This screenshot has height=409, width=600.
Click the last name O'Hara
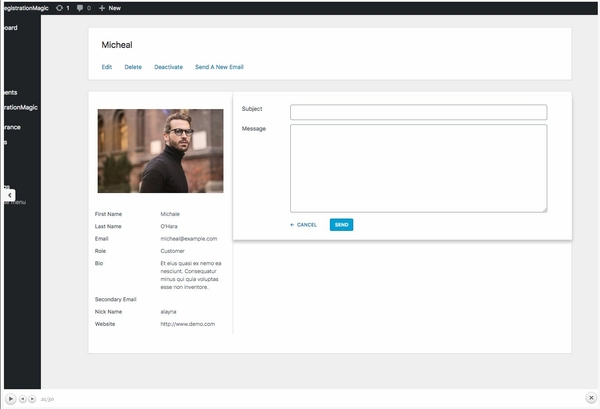coord(169,226)
